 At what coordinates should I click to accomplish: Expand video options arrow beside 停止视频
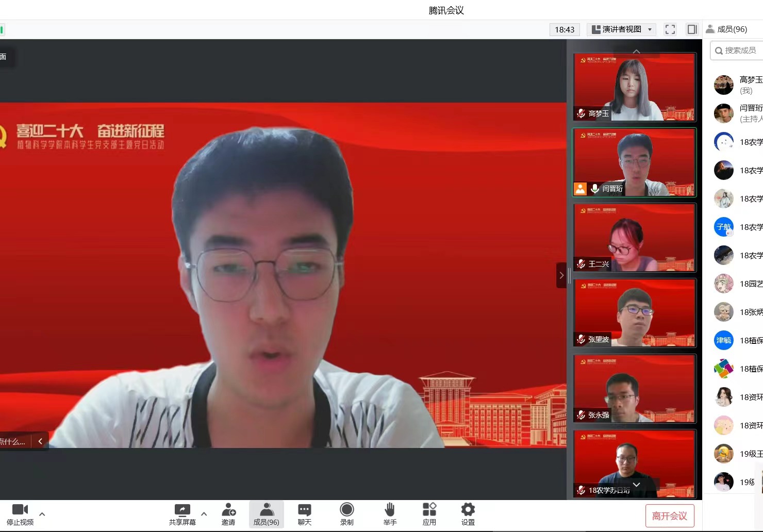[x=42, y=514]
